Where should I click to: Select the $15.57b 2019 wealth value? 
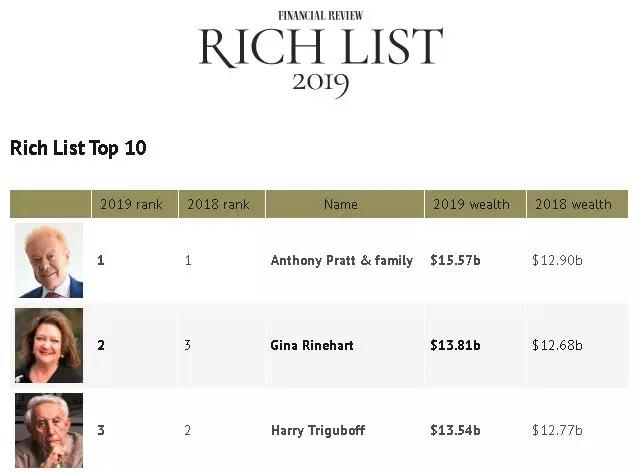[455, 261]
